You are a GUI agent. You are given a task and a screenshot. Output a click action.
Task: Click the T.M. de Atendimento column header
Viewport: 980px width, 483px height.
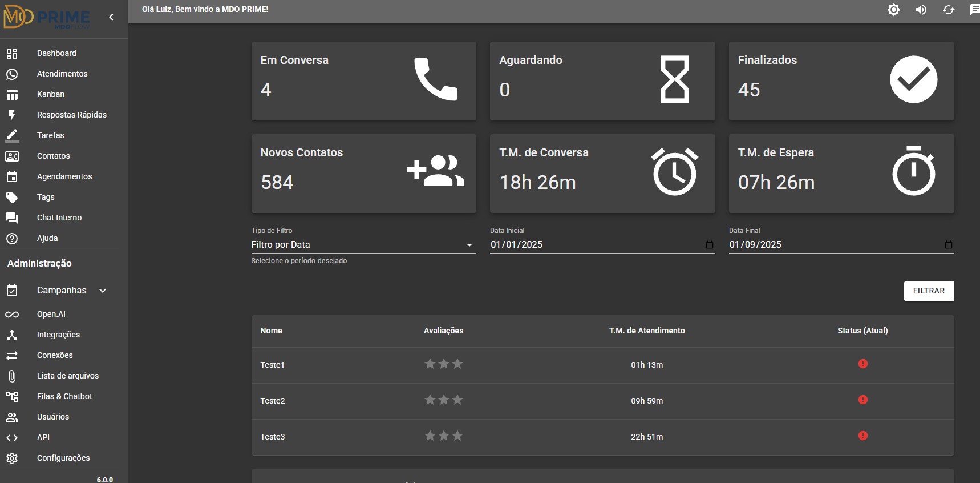pyautogui.click(x=647, y=331)
